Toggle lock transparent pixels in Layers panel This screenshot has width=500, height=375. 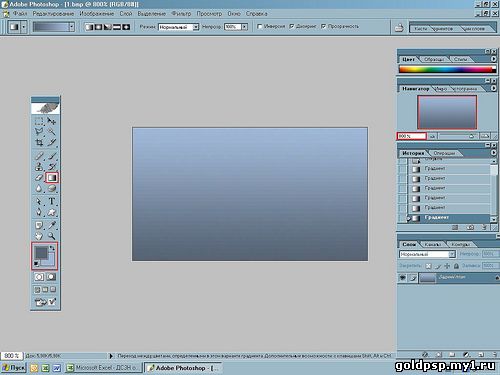pyautogui.click(x=428, y=266)
